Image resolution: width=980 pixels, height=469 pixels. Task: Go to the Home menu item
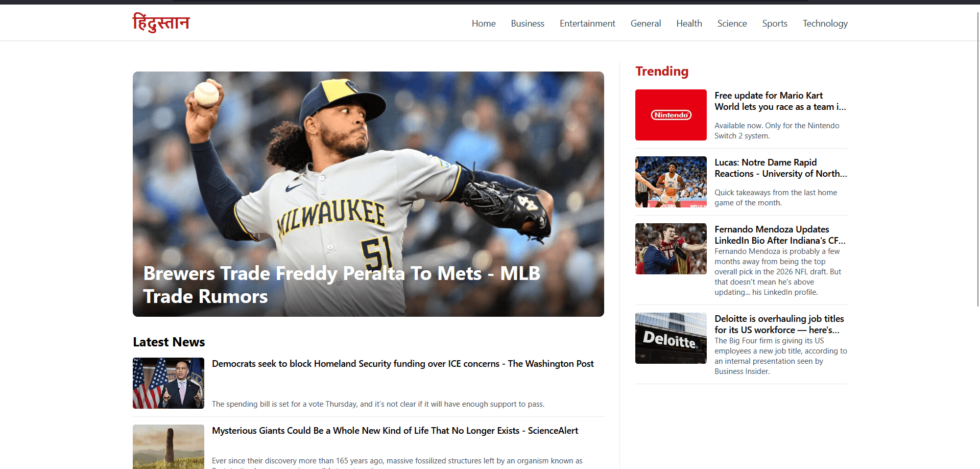[484, 24]
